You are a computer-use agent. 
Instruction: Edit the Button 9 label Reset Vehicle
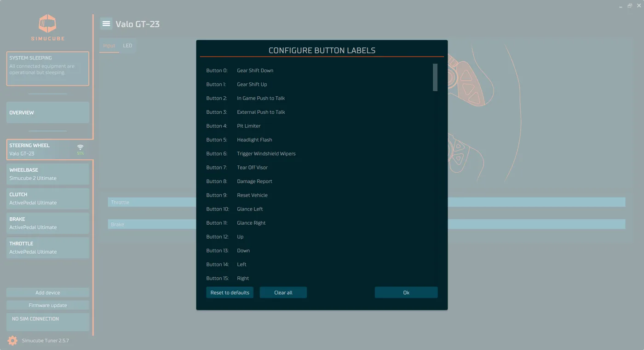coord(252,195)
